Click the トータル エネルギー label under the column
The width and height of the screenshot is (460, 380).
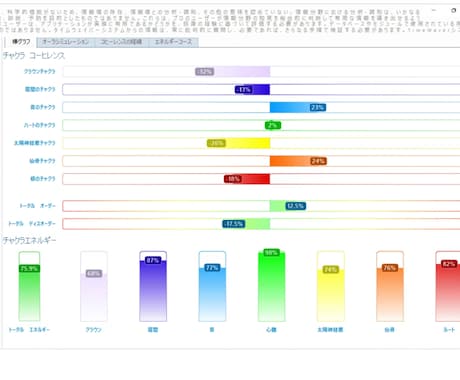tap(29, 330)
